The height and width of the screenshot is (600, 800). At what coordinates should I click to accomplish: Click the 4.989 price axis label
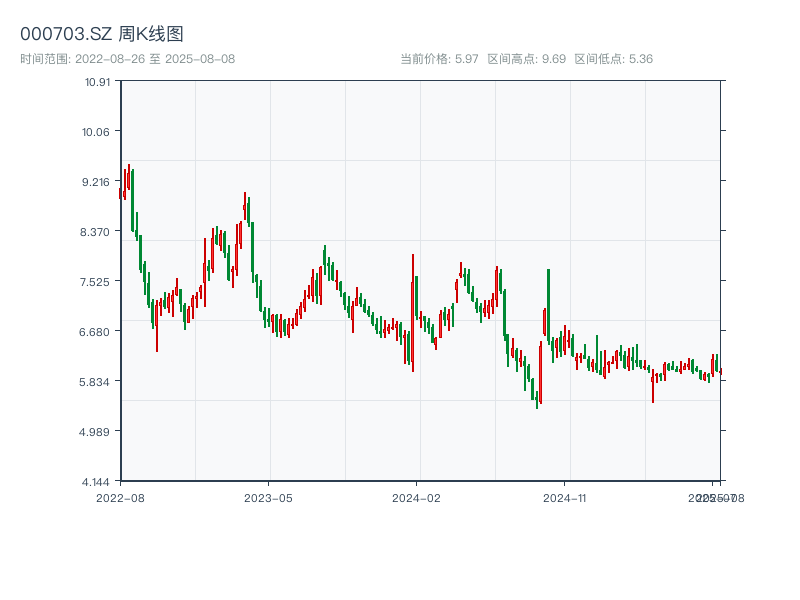[x=97, y=431]
